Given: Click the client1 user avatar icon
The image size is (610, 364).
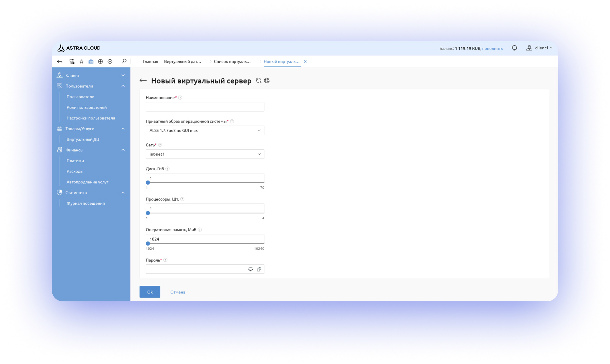Looking at the screenshot, I should (529, 48).
